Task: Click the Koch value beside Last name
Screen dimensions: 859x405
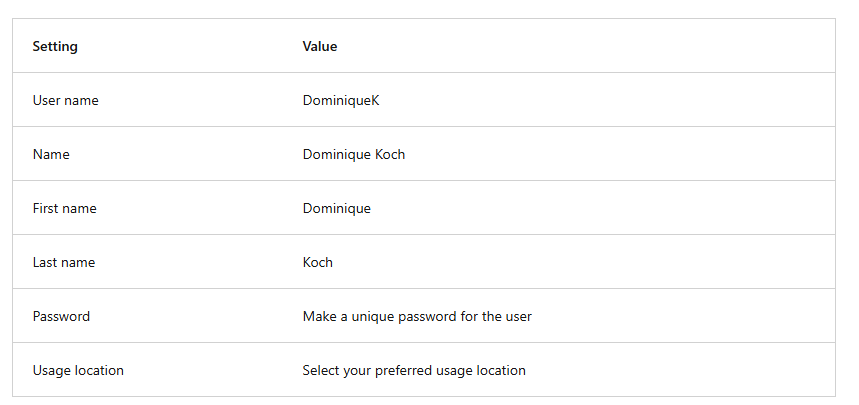Action: click(x=318, y=262)
